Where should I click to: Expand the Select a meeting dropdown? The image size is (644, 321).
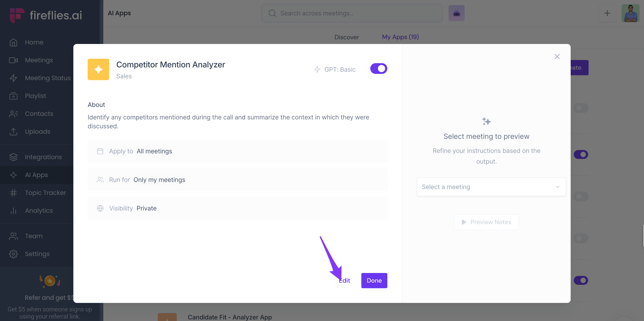[x=491, y=187]
